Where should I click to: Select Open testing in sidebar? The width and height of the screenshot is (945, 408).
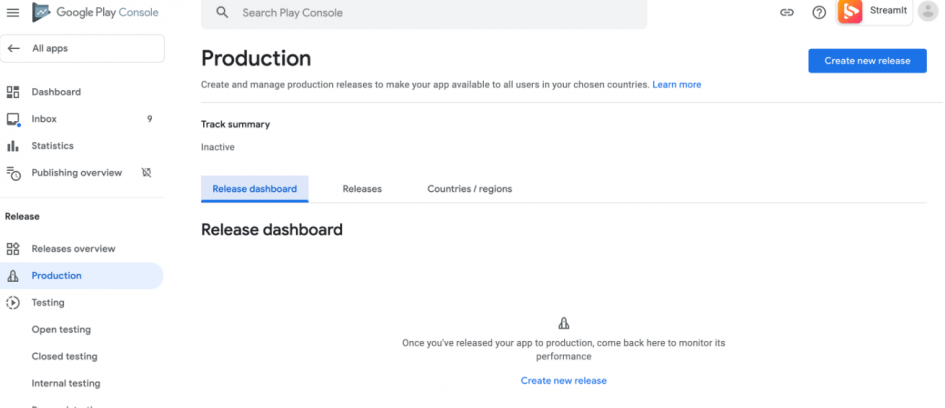pyautogui.click(x=61, y=330)
